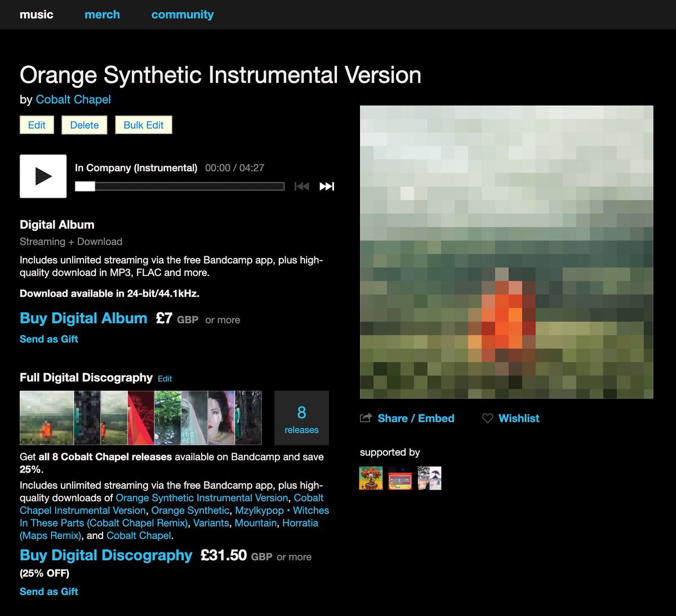
Task: Select the '8 releases' discography tile
Action: pos(301,418)
